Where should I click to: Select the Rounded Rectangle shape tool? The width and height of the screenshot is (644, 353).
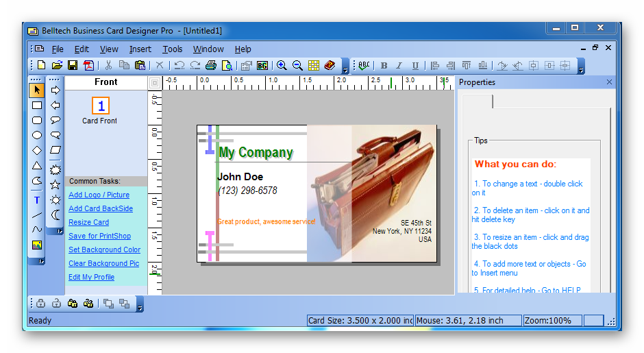[x=37, y=121]
